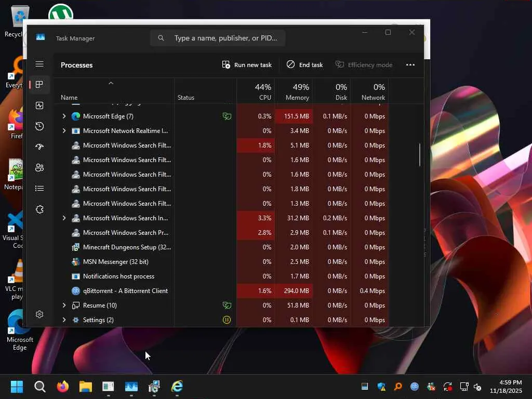Click the End task button
Image resolution: width=532 pixels, height=399 pixels.
click(x=304, y=65)
